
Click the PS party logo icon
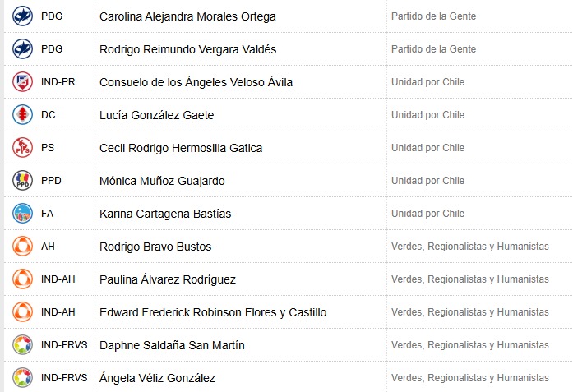(22, 148)
